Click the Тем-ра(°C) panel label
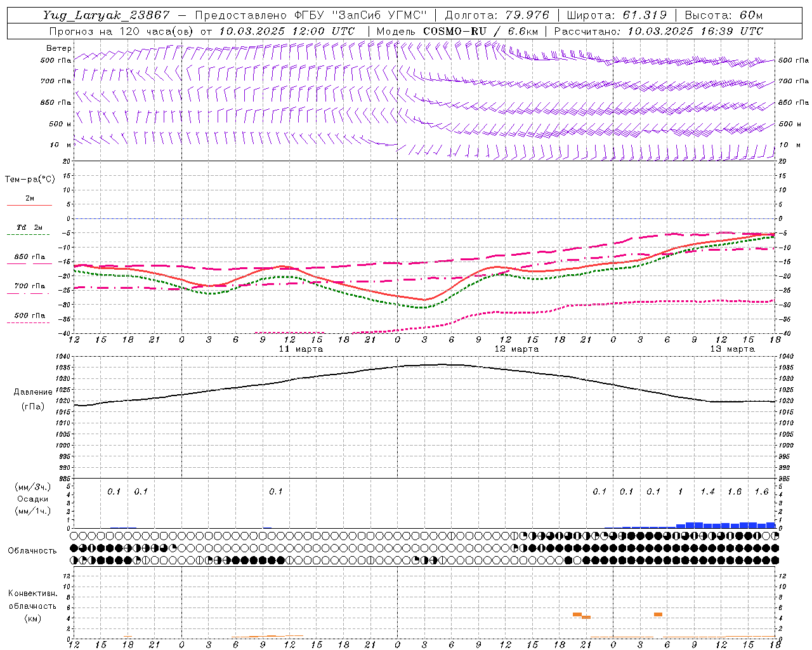The width and height of the screenshot is (812, 650). [30, 180]
